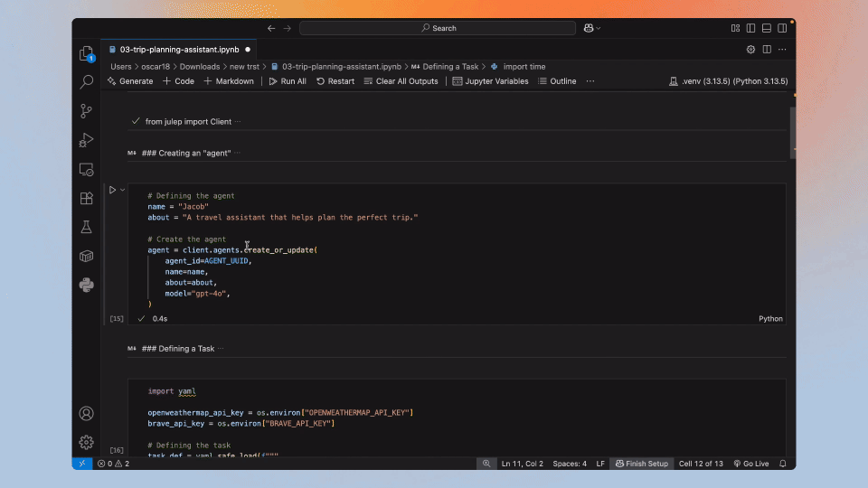Viewport: 868px width, 488px height.
Task: Open Jupyter Variables panel
Action: 490,80
